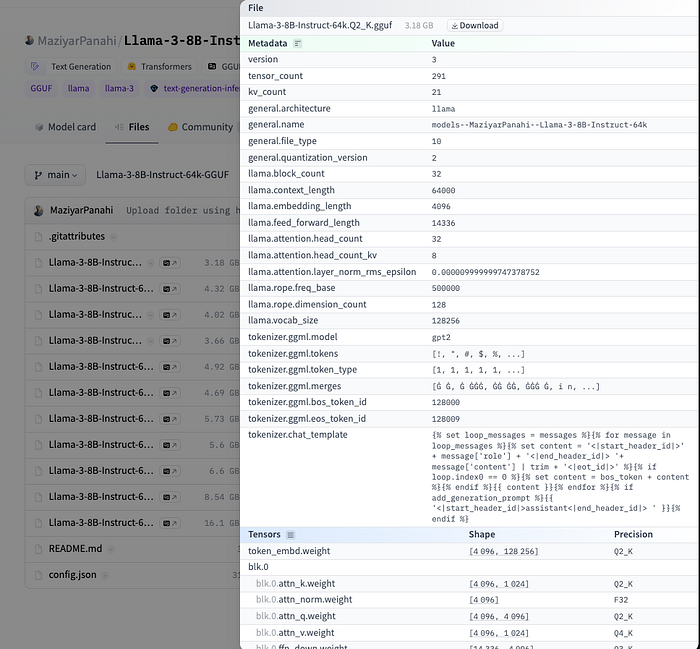Screen dimensions: 700x649
Task: Open the .gitattributes file
Action: pos(77,237)
